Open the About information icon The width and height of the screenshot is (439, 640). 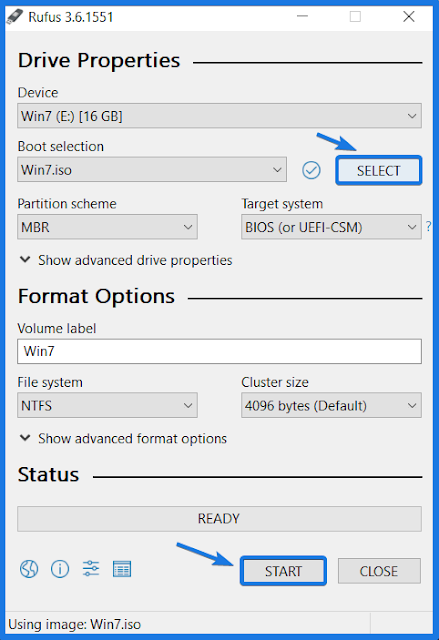click(60, 569)
